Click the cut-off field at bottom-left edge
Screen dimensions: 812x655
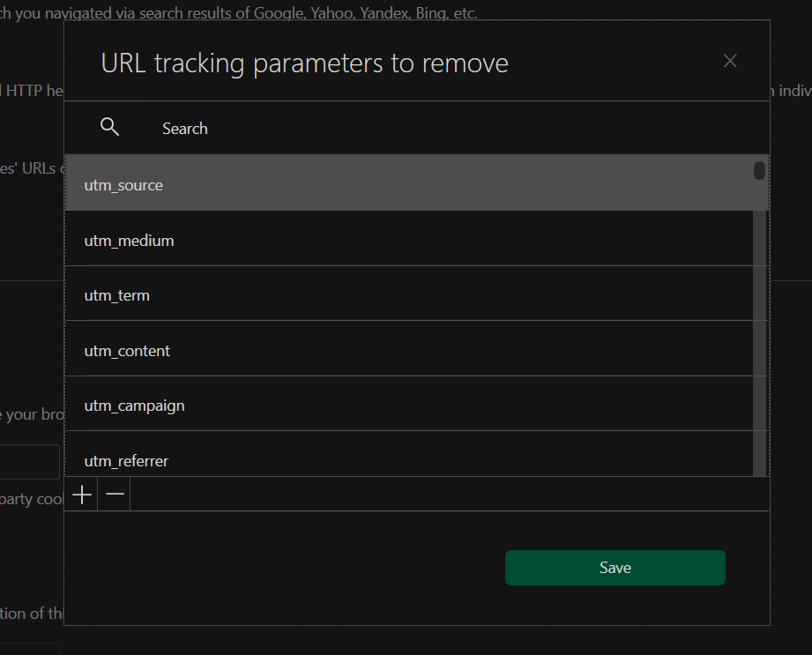point(30,649)
